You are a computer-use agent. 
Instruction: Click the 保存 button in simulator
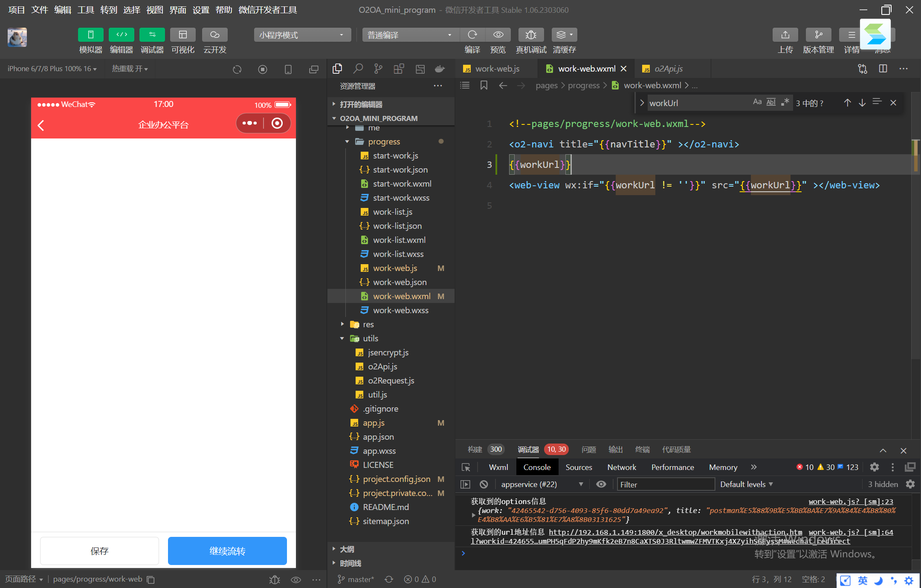(99, 551)
